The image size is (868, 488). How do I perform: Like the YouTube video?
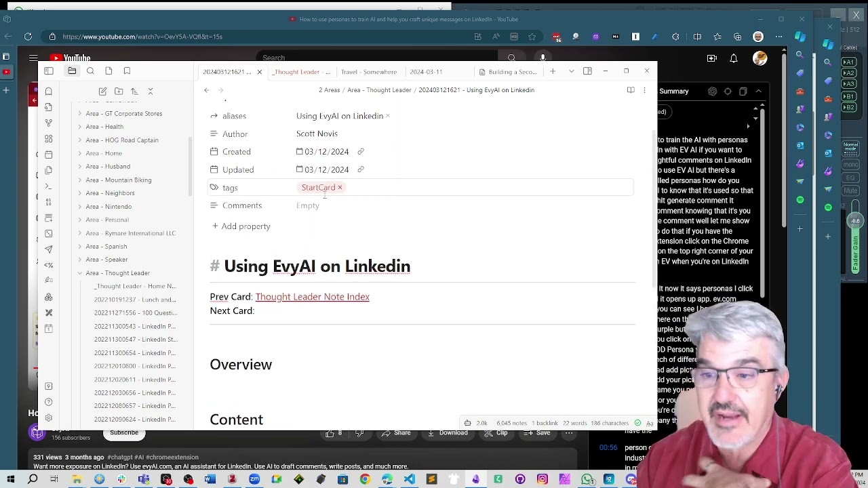[332, 432]
